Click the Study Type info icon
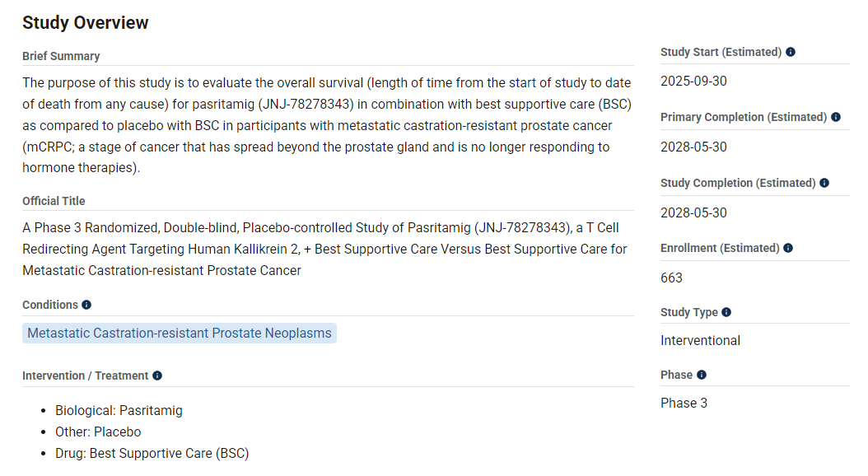868x476 pixels. coord(726,312)
